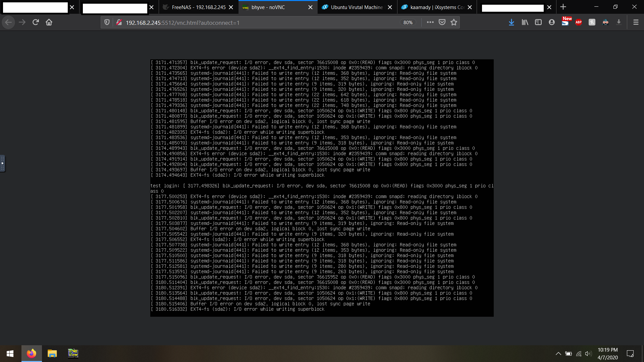Open page actions three-dots menu
Screen dimensions: 644x362
pyautogui.click(x=430, y=22)
